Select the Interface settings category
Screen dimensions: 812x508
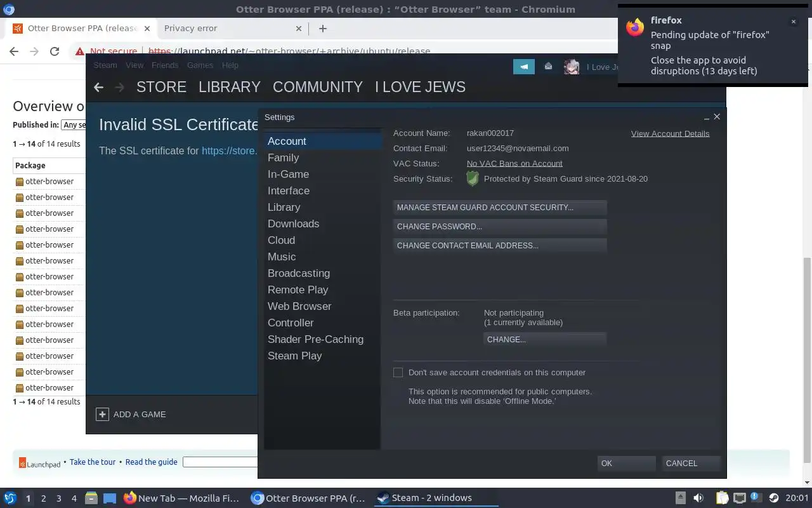point(323,190)
